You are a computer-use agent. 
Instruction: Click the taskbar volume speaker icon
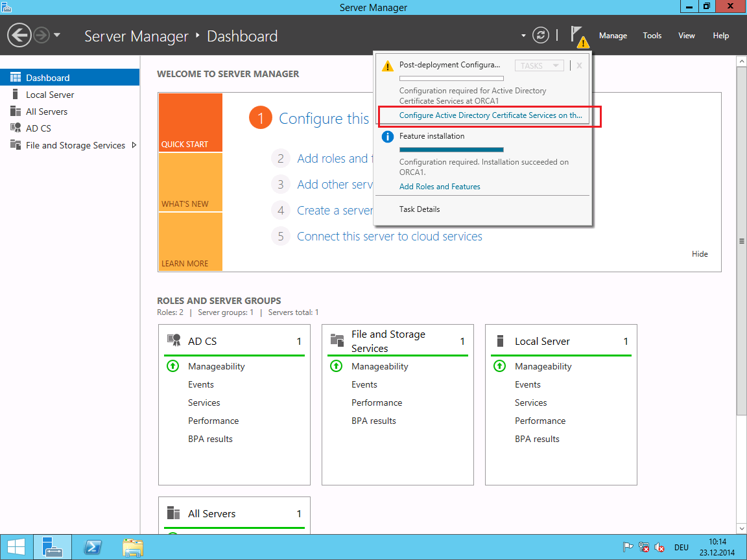pyautogui.click(x=659, y=547)
